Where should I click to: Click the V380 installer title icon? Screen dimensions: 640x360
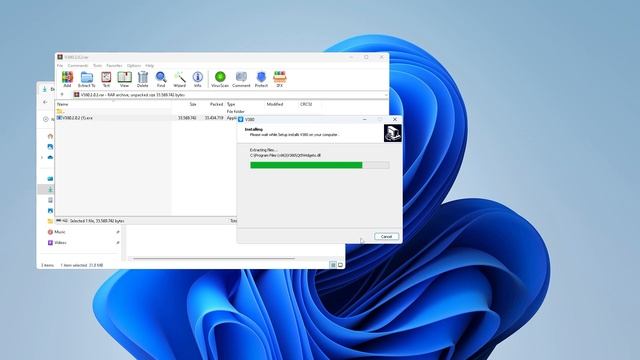241,119
